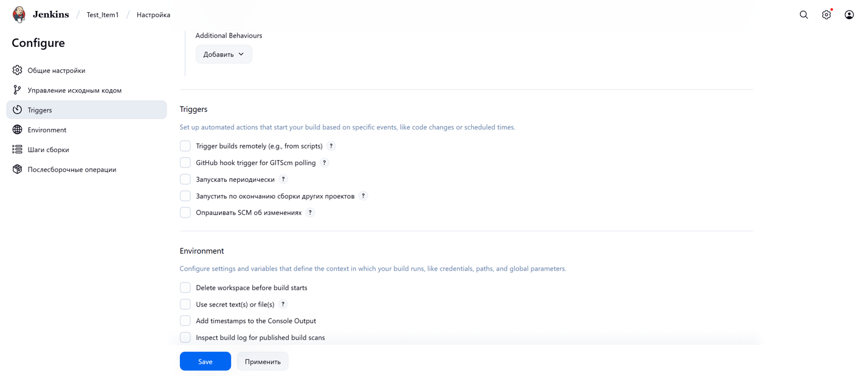Screen dimensions: 868x376
Task: Expand the Добавить dropdown
Action: [x=224, y=54]
